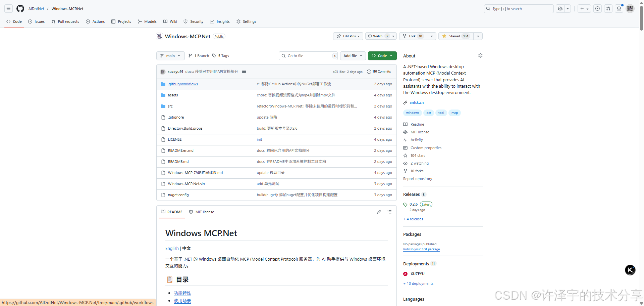644x306 pixels.
Task: Expand the starred lists arrow
Action: click(478, 36)
